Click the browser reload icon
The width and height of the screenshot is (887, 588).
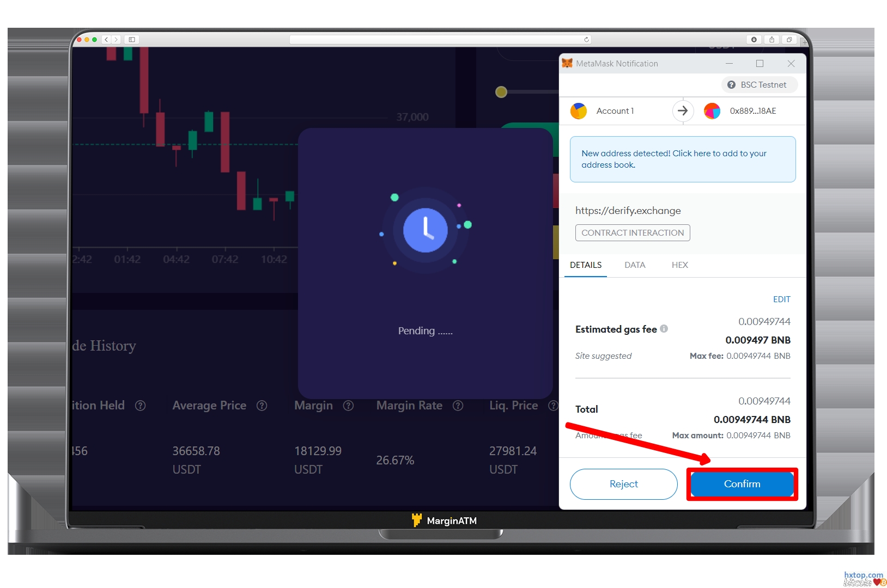[586, 40]
